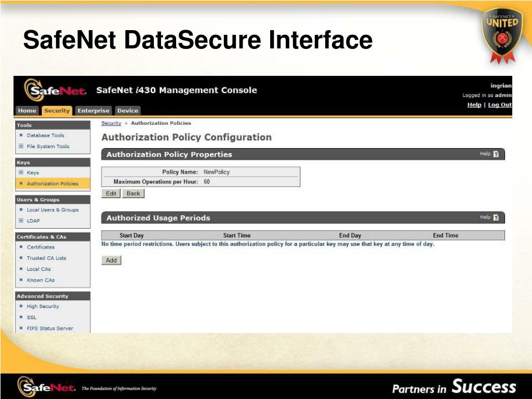Expand the LDAP tree node
The width and height of the screenshot is (532, 399).
point(21,220)
